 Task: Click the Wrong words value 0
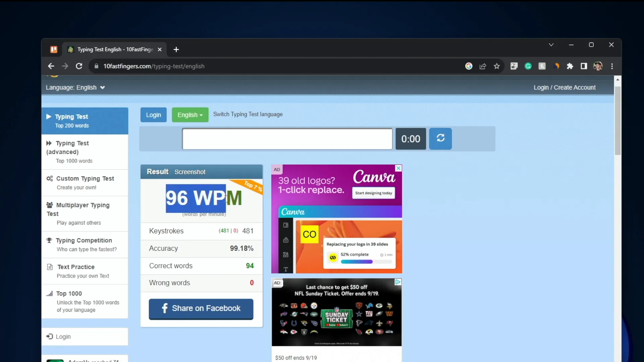click(x=252, y=283)
